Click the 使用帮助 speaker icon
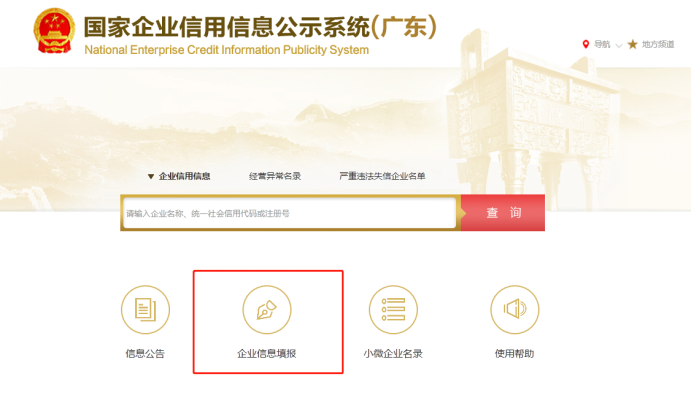The width and height of the screenshot is (692, 415). 515,309
